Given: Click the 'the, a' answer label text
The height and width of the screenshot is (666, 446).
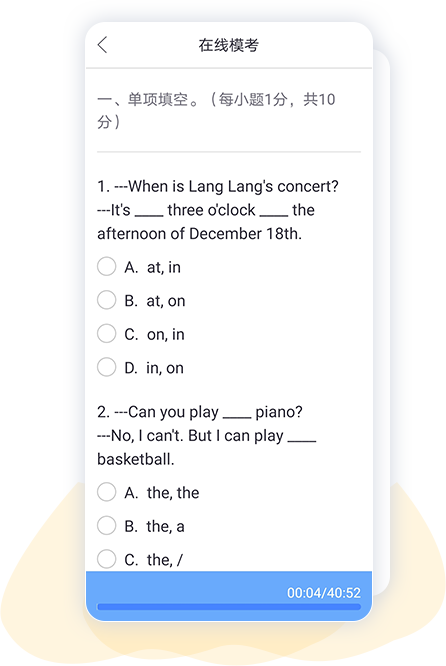Looking at the screenshot, I should (x=166, y=526).
